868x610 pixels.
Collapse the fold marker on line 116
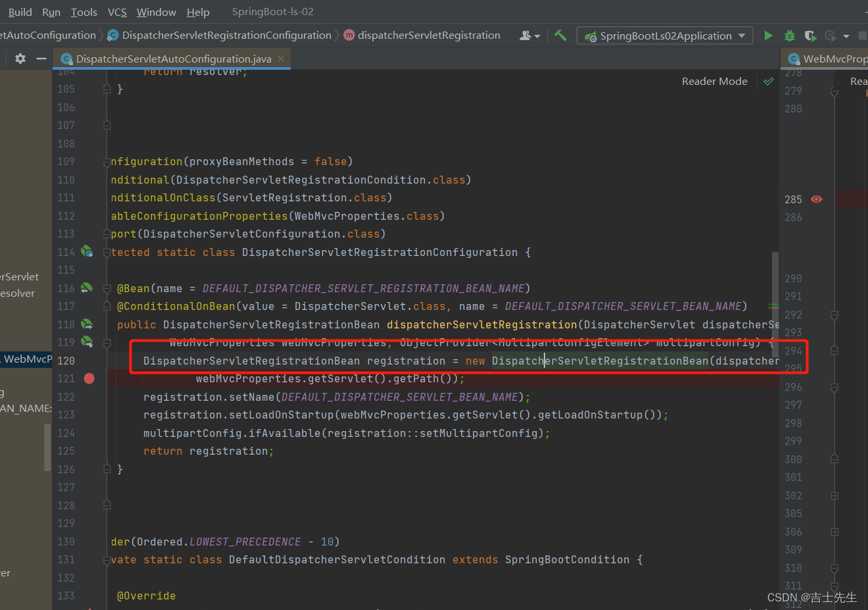click(107, 288)
